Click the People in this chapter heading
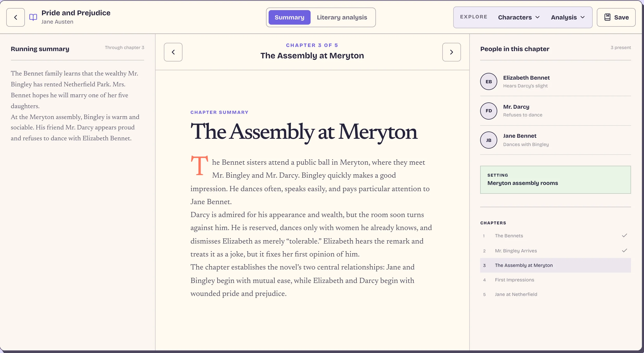644x353 pixels. (x=515, y=49)
